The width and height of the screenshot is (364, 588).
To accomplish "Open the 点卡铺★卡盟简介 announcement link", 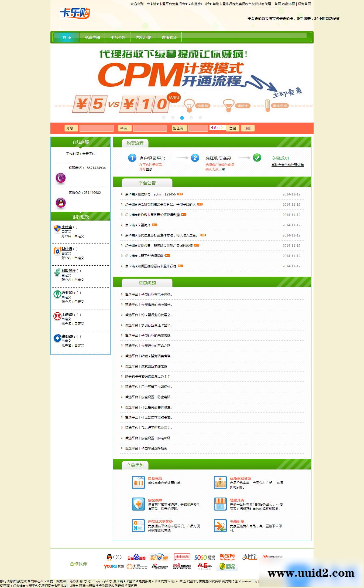I will coord(138,225).
